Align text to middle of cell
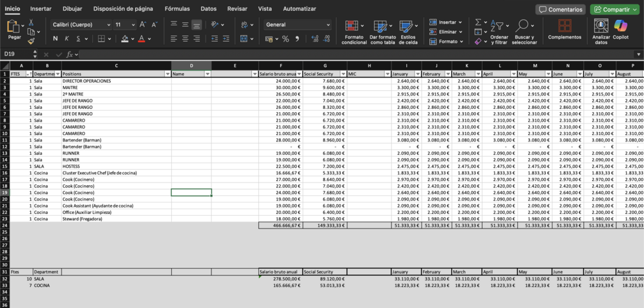Screen dimensions: 644x308 [185, 24]
